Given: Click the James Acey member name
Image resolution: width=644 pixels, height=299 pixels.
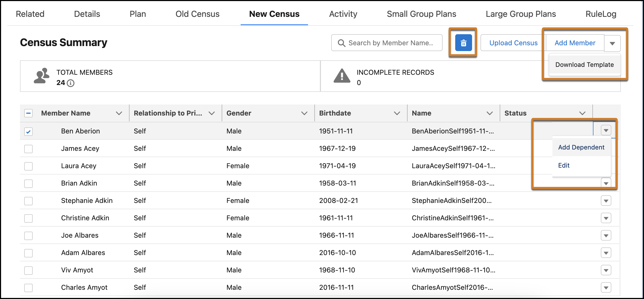Looking at the screenshot, I should coord(80,148).
